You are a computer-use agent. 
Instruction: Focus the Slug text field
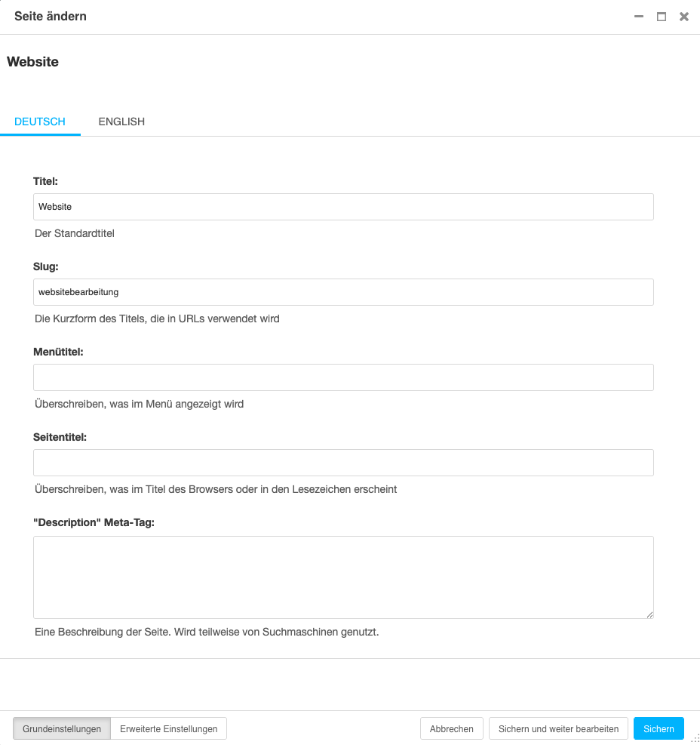(x=343, y=291)
